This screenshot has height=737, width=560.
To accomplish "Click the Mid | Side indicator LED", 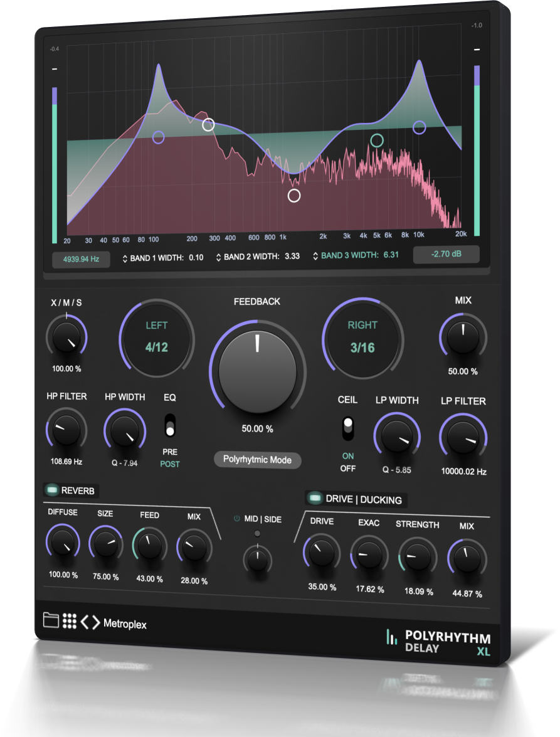I will [257, 534].
